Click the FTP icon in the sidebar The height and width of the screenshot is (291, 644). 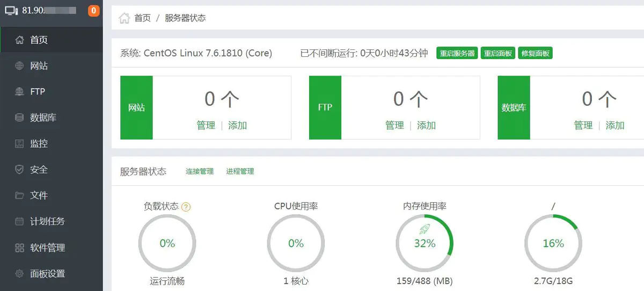[x=19, y=92]
